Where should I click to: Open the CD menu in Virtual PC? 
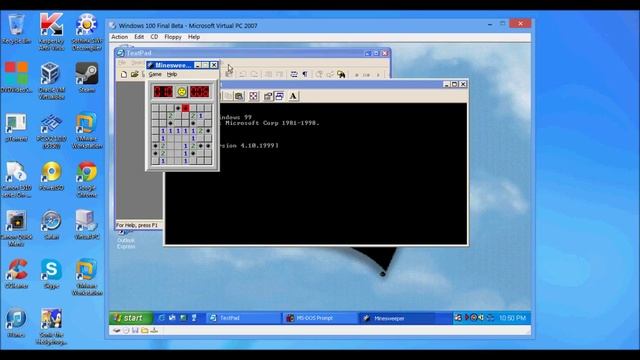pyautogui.click(x=154, y=37)
